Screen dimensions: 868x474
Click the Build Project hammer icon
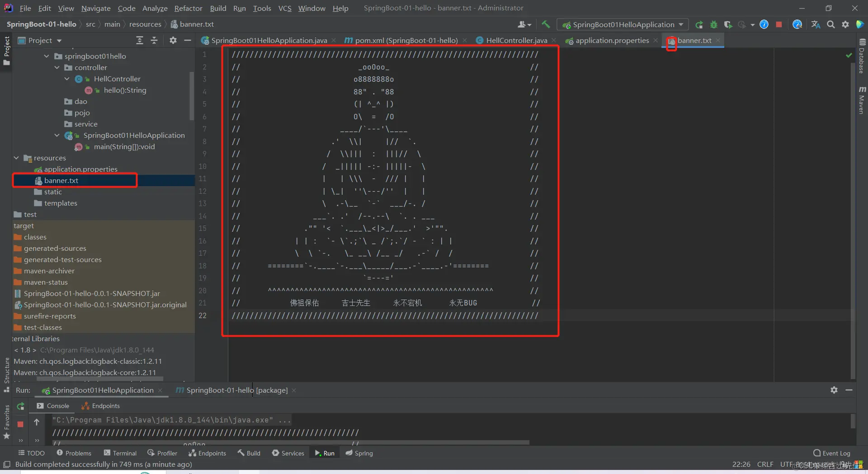coord(546,24)
